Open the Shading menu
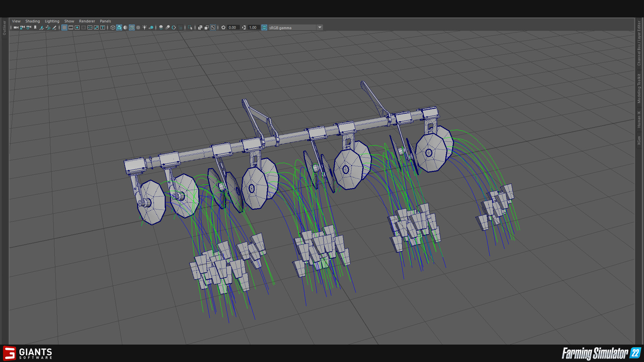Image resolution: width=644 pixels, height=362 pixels. click(33, 21)
